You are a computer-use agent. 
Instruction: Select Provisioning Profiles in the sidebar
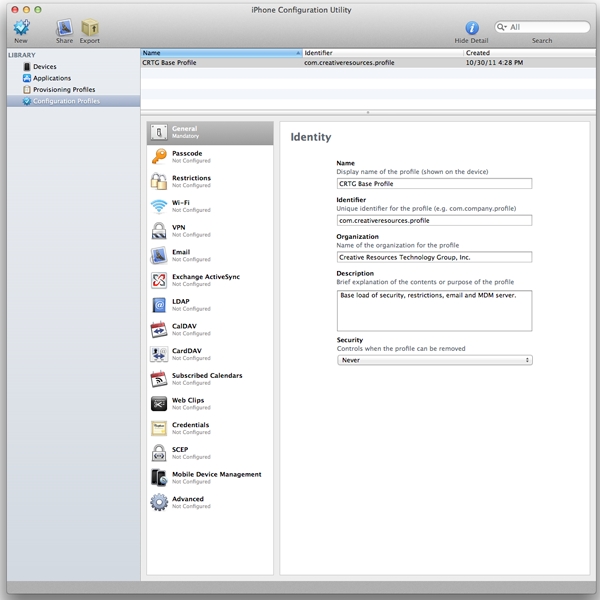pyautogui.click(x=64, y=89)
